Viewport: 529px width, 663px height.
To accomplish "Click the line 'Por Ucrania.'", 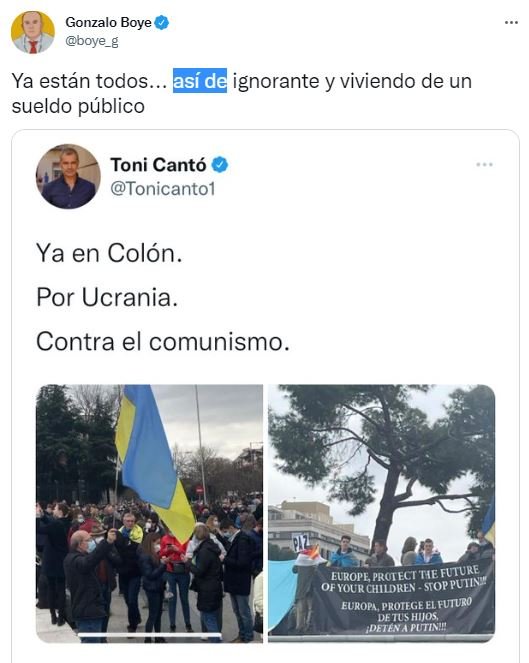I will tap(107, 297).
